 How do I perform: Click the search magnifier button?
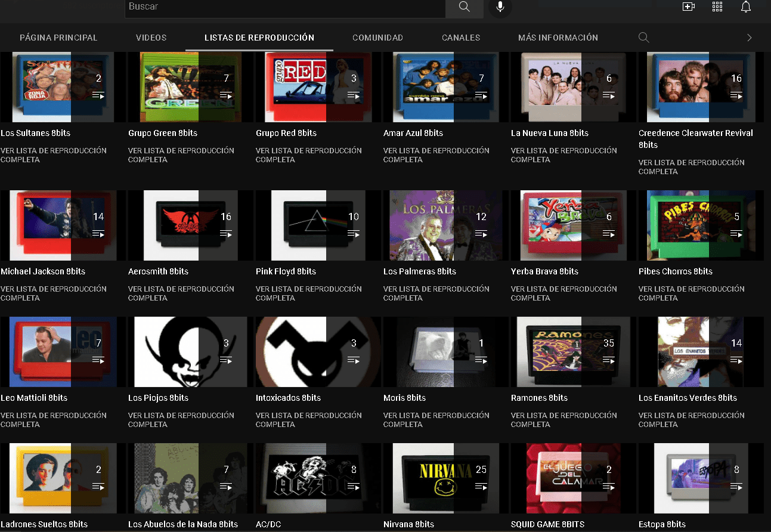(465, 7)
